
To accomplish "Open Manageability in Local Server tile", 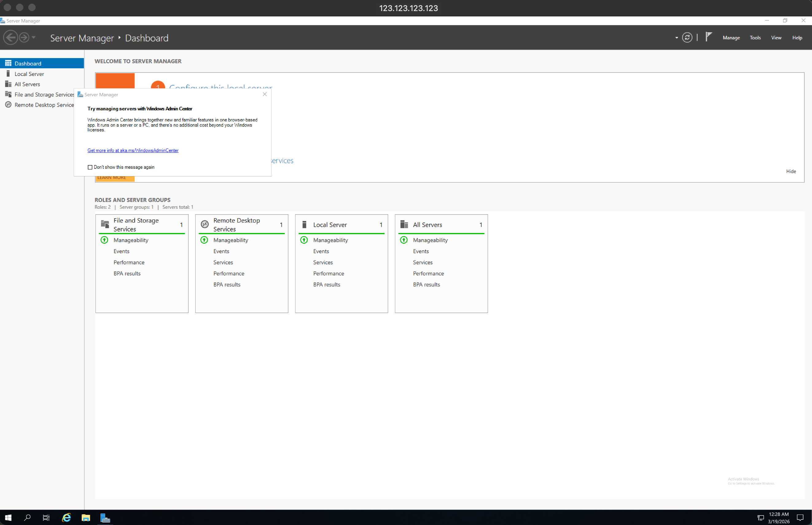I will tap(330, 240).
